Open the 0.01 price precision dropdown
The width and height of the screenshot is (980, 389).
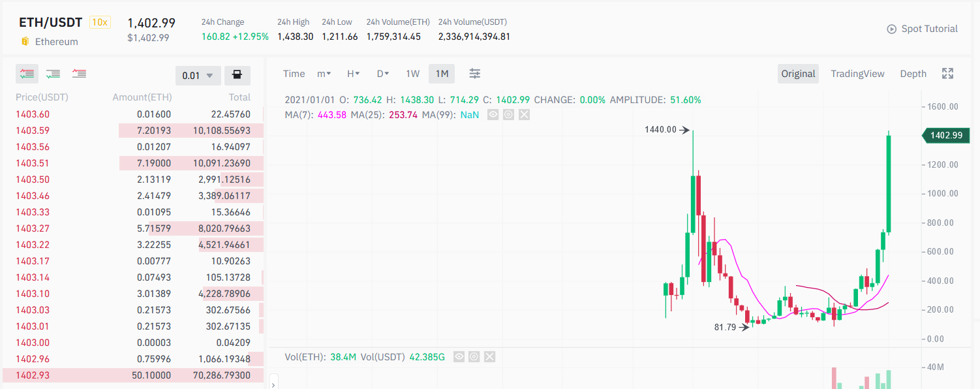198,76
